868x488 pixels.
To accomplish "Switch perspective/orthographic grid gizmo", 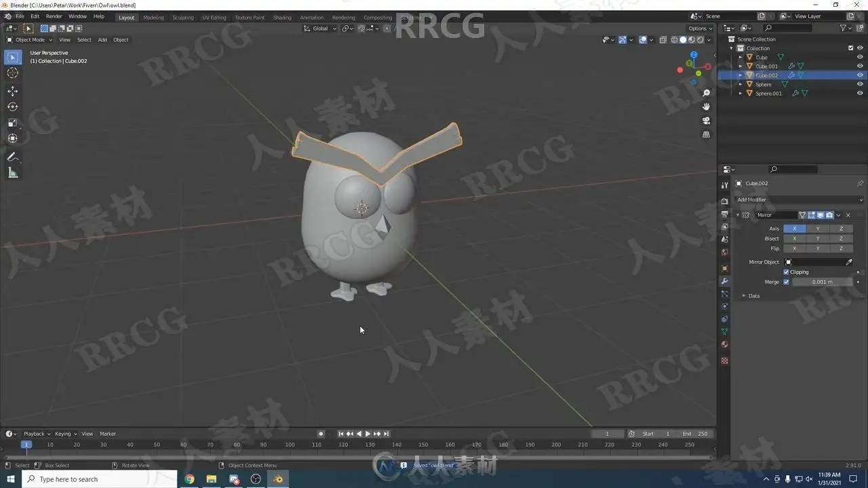I will click(x=706, y=134).
